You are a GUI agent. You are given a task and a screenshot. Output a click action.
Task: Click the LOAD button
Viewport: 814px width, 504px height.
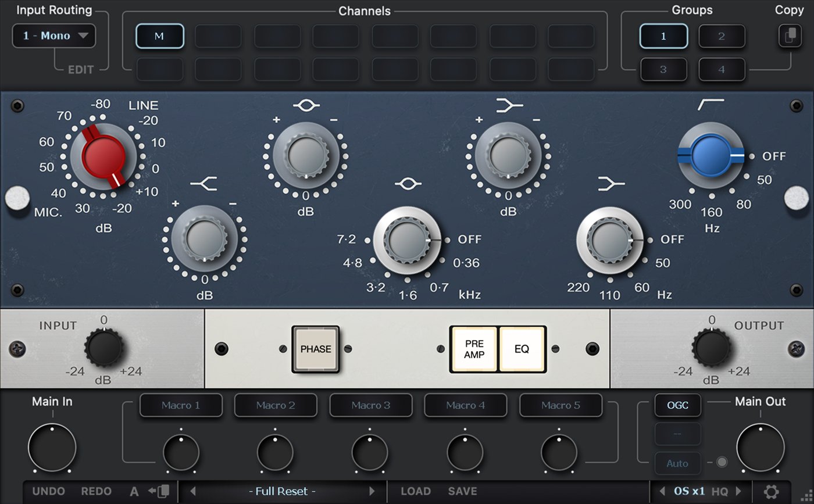[x=415, y=492]
